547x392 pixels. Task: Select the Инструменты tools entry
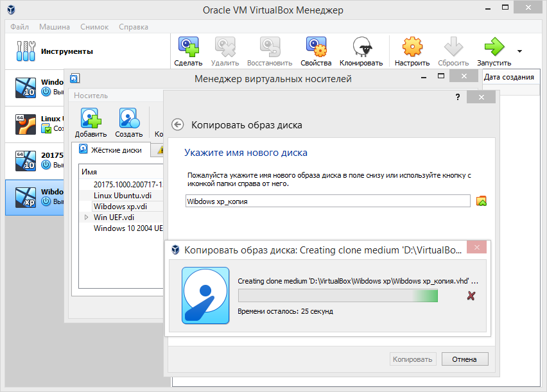click(87, 51)
